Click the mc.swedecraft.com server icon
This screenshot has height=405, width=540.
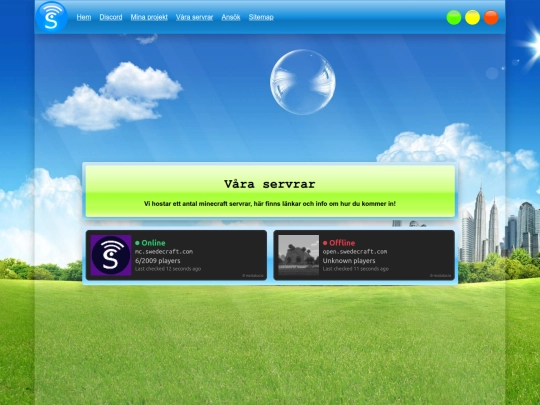pyautogui.click(x=111, y=255)
